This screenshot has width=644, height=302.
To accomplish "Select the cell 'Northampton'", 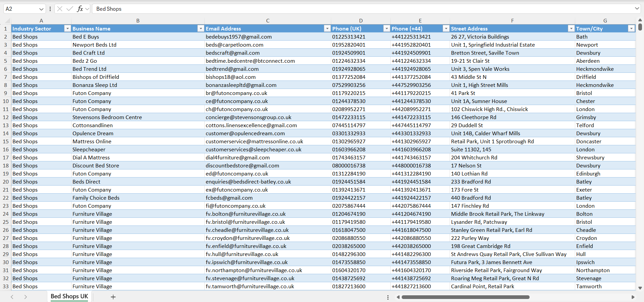I will click(x=605, y=270).
